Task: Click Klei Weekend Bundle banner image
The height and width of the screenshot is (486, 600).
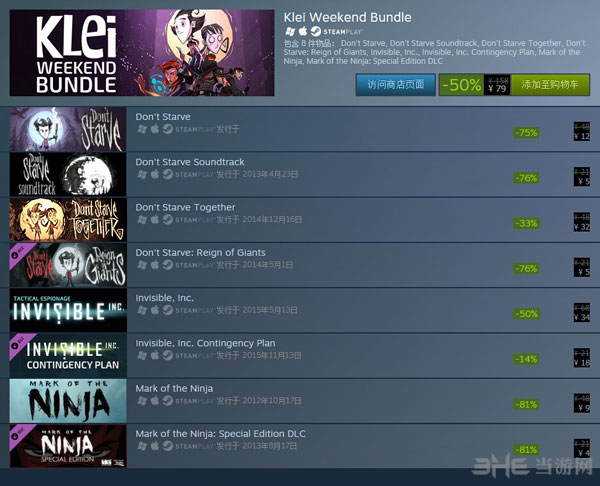Action: click(142, 53)
